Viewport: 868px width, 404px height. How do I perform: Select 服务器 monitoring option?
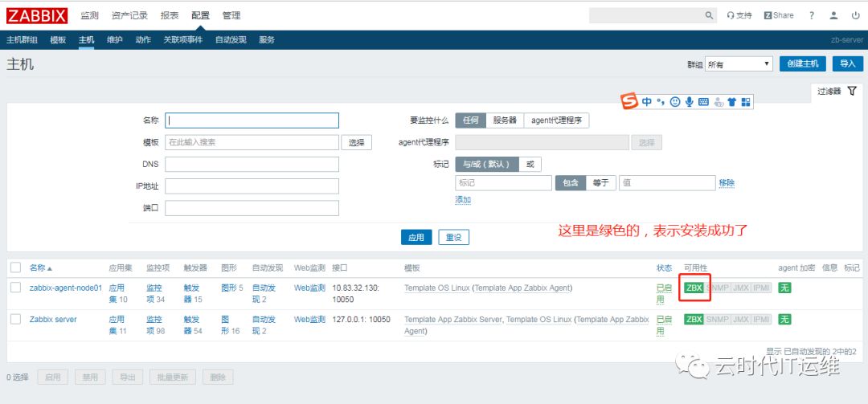click(x=505, y=120)
